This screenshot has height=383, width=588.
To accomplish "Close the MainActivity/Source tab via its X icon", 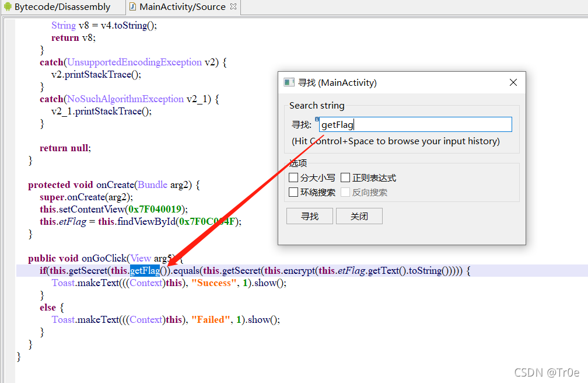I will [233, 6].
